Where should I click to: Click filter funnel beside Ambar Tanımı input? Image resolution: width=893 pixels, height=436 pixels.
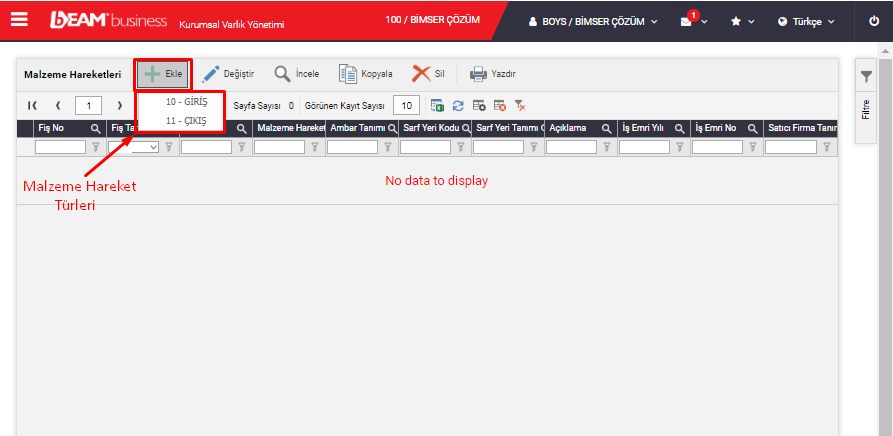(x=387, y=147)
